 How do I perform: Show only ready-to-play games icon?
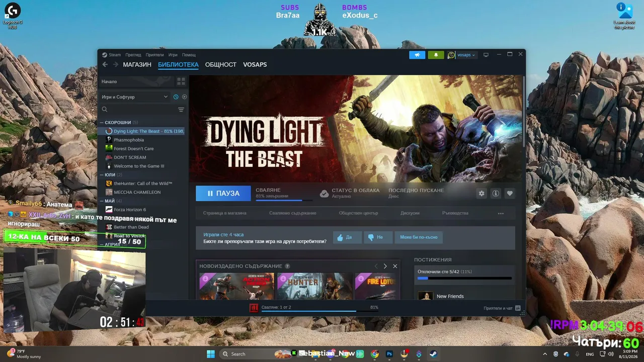pyautogui.click(x=184, y=97)
